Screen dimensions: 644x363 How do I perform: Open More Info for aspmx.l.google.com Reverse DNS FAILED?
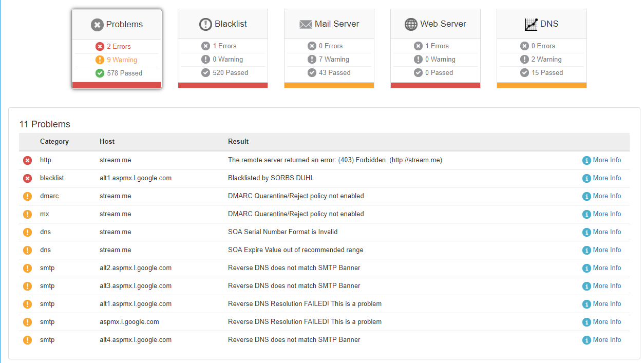[602, 322]
